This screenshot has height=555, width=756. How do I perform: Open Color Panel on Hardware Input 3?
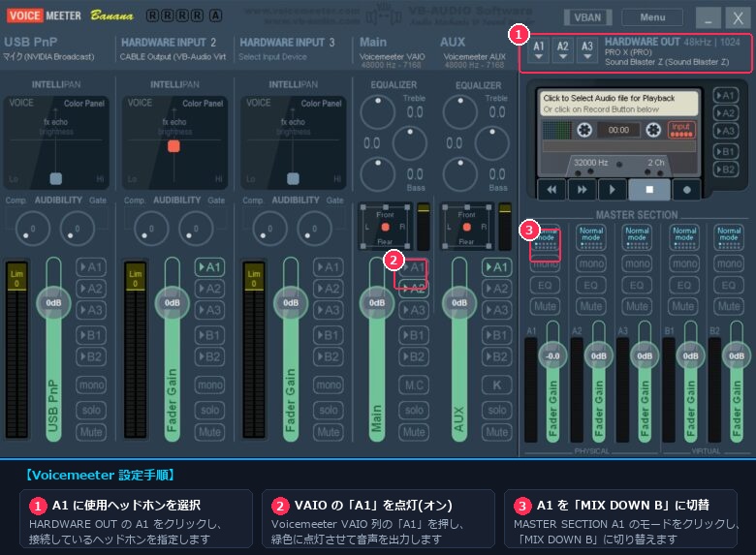pyautogui.click(x=321, y=103)
